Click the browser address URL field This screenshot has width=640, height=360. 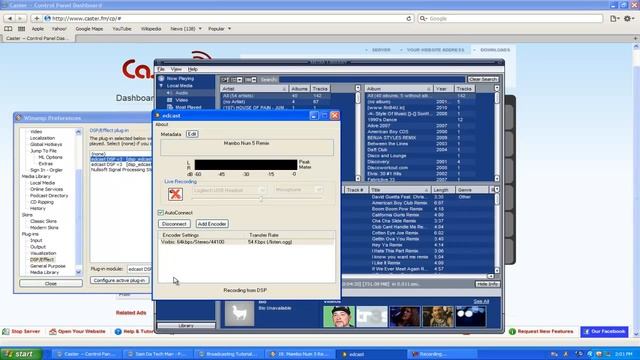(229, 18)
